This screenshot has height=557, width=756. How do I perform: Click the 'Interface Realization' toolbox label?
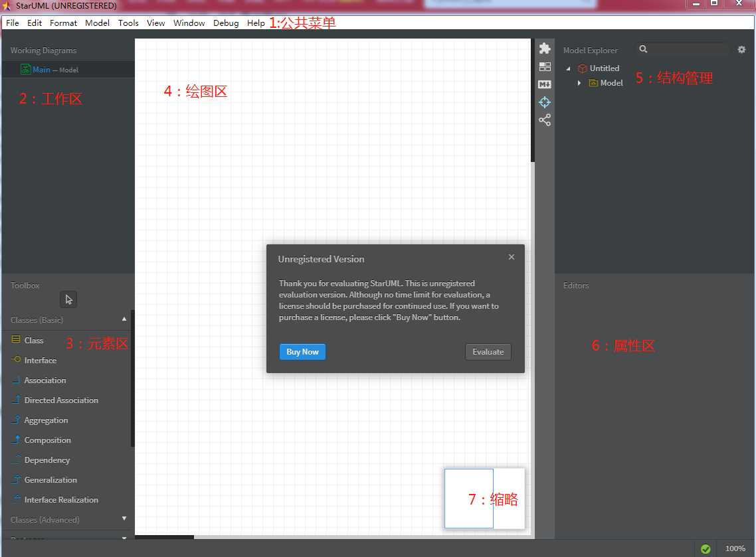[61, 500]
